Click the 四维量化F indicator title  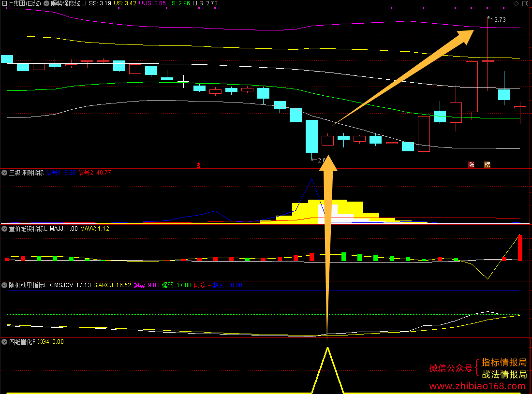22,342
